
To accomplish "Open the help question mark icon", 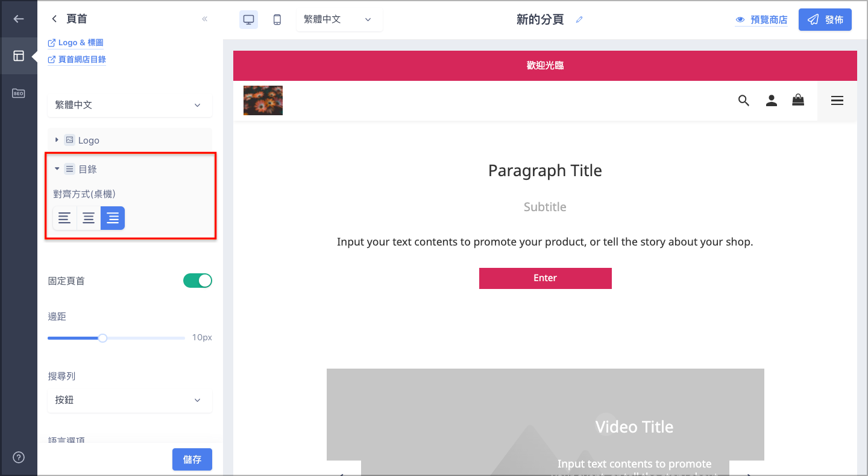I will pyautogui.click(x=19, y=457).
